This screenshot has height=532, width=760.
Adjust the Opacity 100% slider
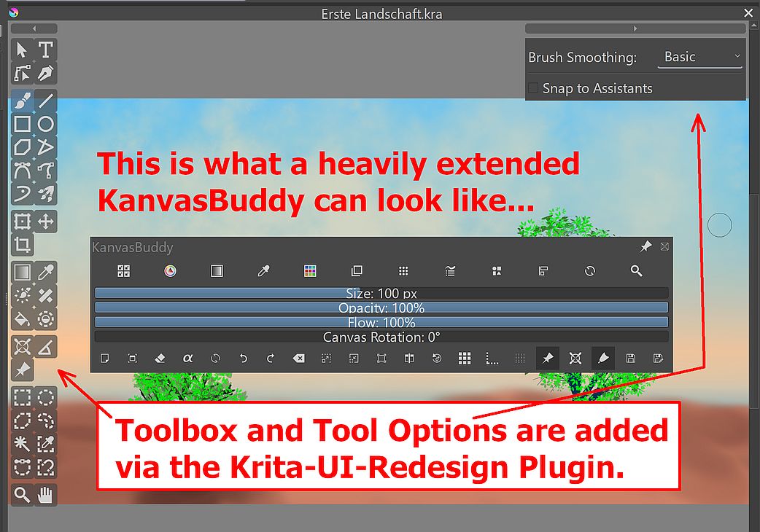381,308
